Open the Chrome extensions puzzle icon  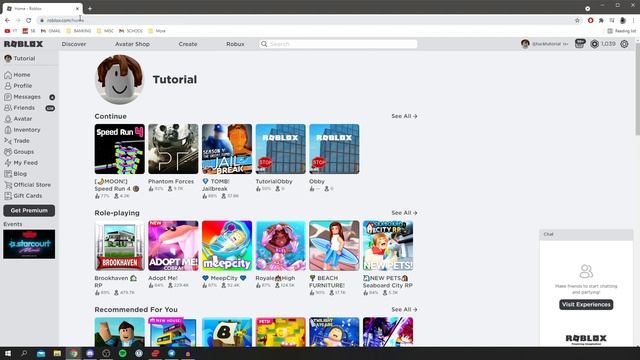(601, 20)
